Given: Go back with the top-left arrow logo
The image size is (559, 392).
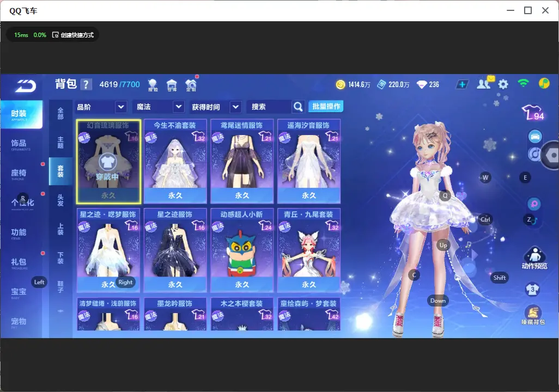Looking at the screenshot, I should pos(25,86).
